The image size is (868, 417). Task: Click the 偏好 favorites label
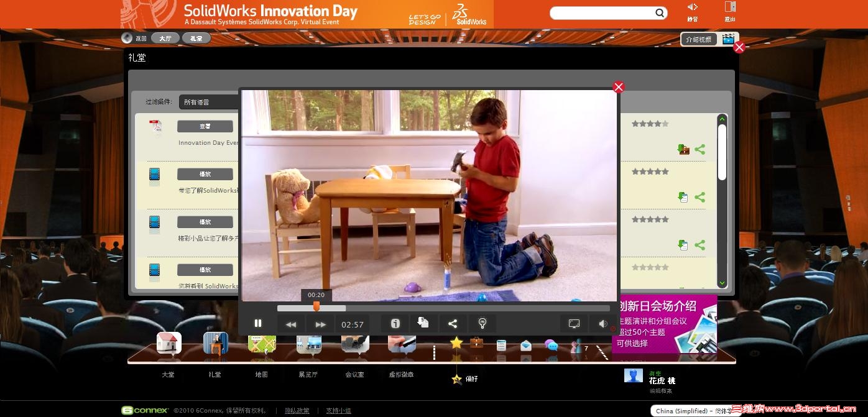471,378
